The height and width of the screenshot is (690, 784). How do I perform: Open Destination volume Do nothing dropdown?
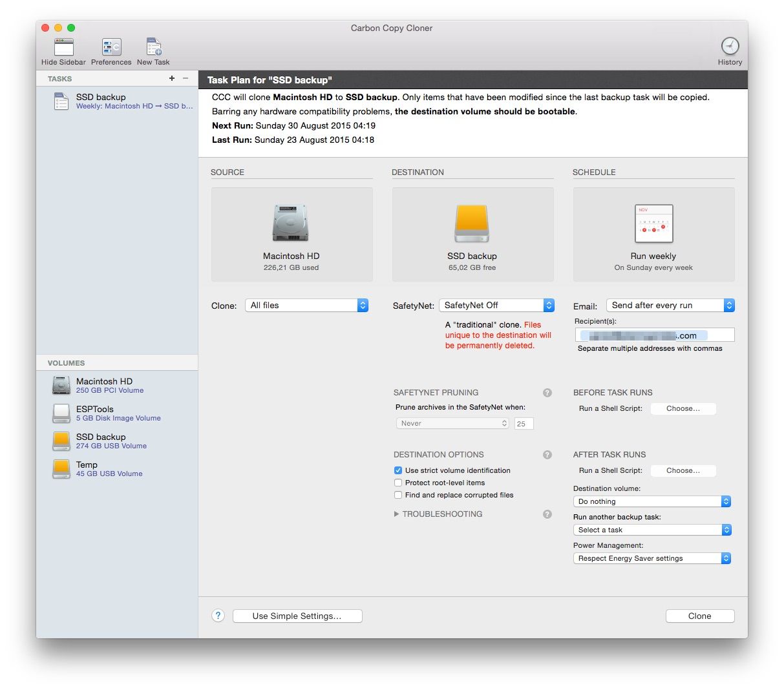(x=652, y=501)
